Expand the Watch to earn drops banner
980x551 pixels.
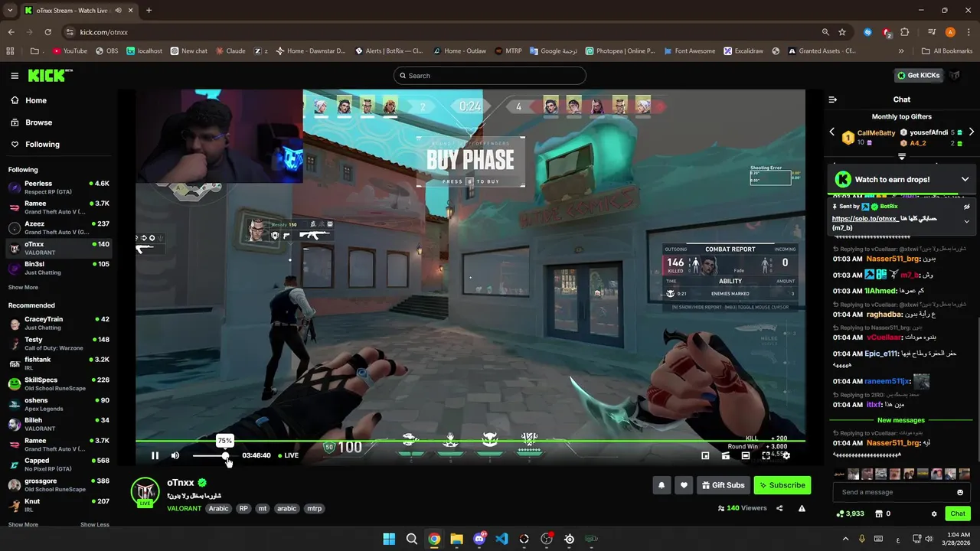pos(965,179)
